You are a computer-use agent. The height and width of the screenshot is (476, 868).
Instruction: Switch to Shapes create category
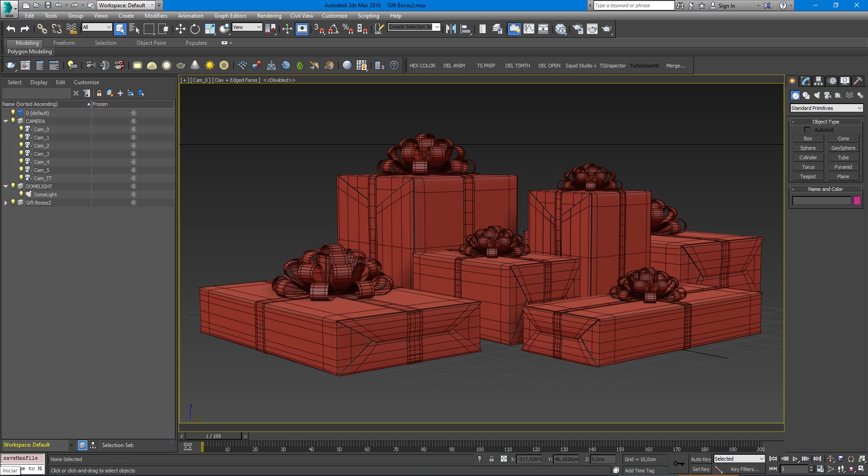[806, 95]
